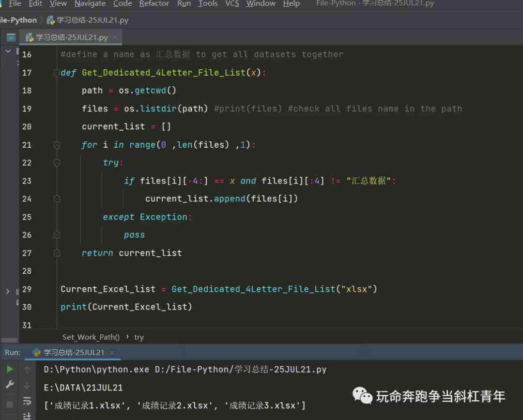Click fold end marker on line 26
The image size is (523, 420).
coord(57,235)
